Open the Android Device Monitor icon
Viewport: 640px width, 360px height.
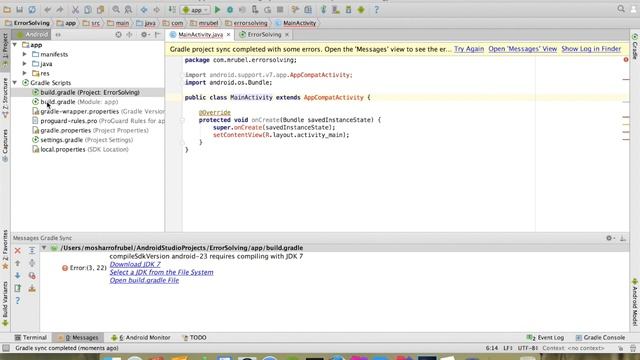361,9
